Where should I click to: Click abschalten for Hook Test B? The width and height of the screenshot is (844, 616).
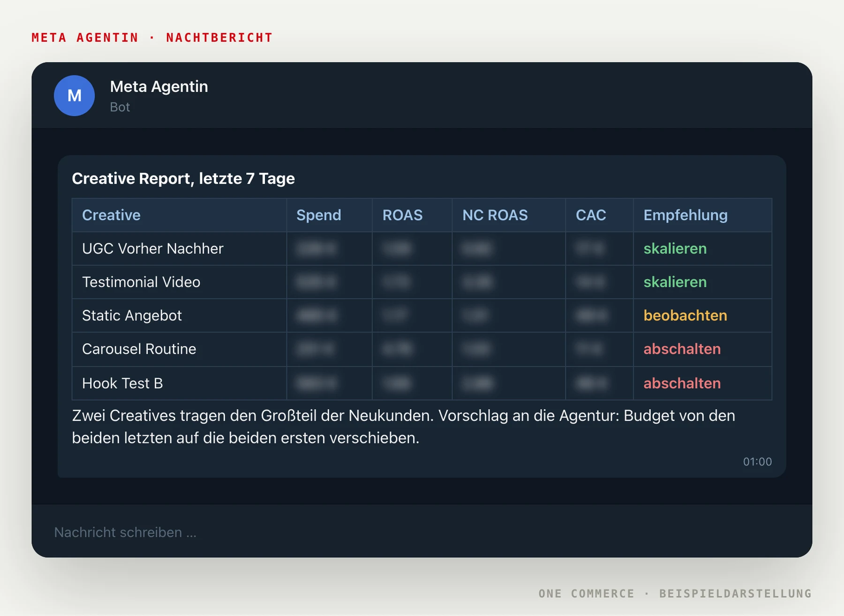tap(682, 383)
